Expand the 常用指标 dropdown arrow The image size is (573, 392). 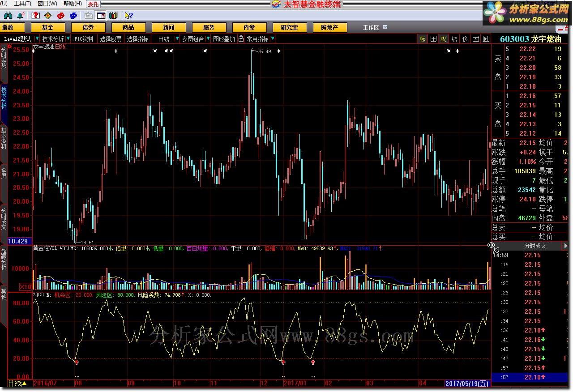tap(273, 39)
